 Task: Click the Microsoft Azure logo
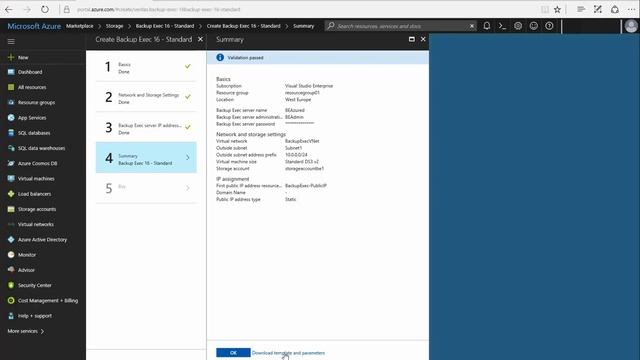[x=34, y=26]
